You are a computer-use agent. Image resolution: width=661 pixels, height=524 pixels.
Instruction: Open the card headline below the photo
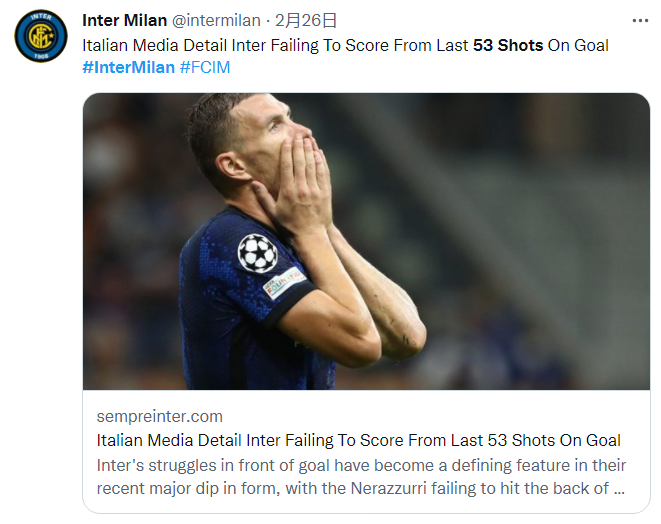click(x=359, y=440)
